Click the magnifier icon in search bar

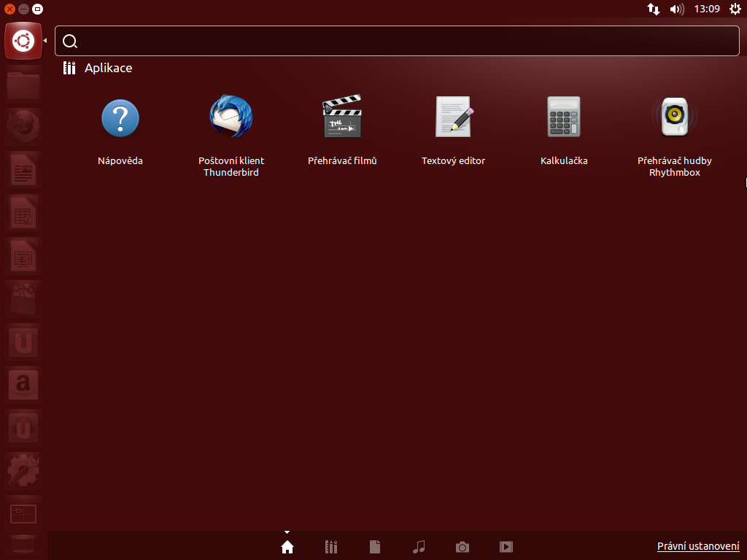69,42
